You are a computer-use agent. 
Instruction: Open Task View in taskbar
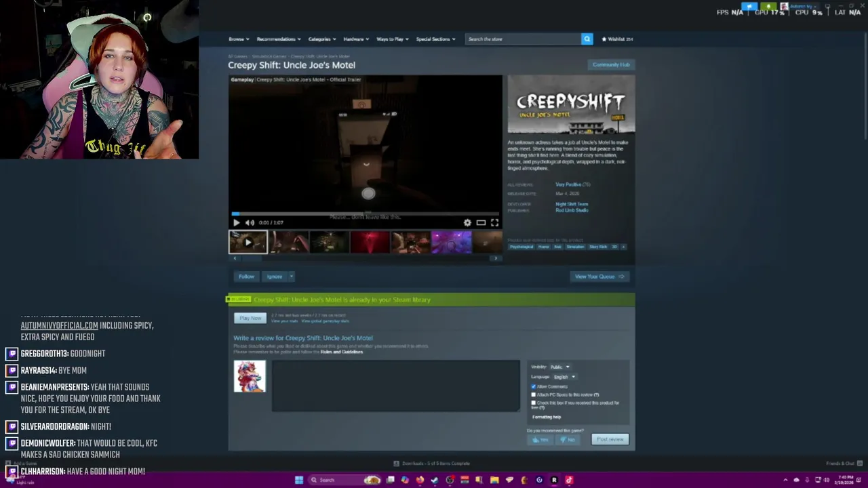point(390,480)
